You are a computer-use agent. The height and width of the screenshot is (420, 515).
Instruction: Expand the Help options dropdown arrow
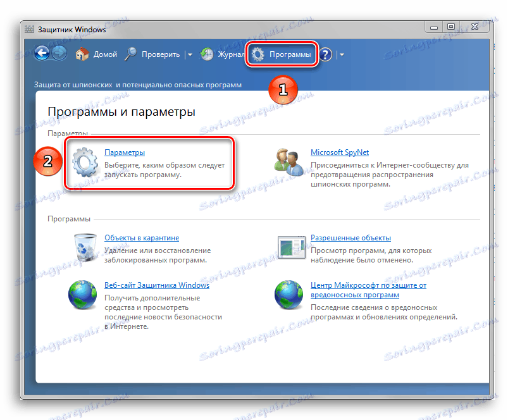tap(342, 55)
